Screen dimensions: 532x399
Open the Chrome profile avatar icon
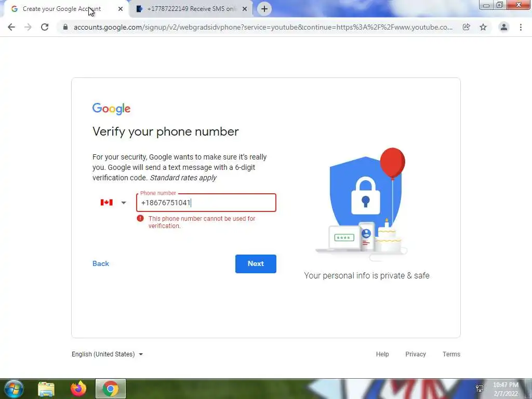click(x=504, y=27)
